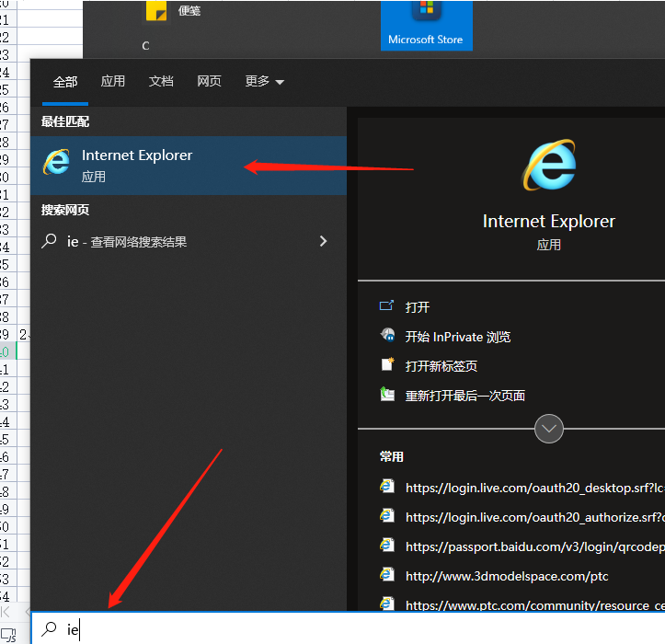The height and width of the screenshot is (644, 665).
Task: Click the JS macro icon in Excel status bar
Action: pos(8,635)
